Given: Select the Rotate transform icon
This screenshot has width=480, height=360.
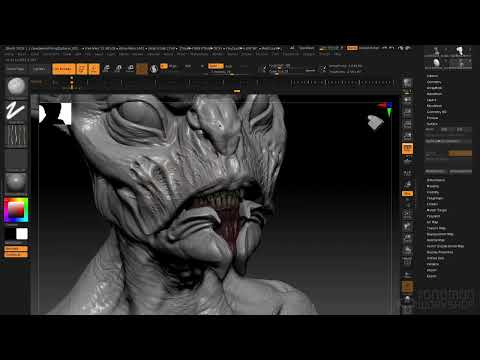Looking at the screenshot, I should [130, 69].
